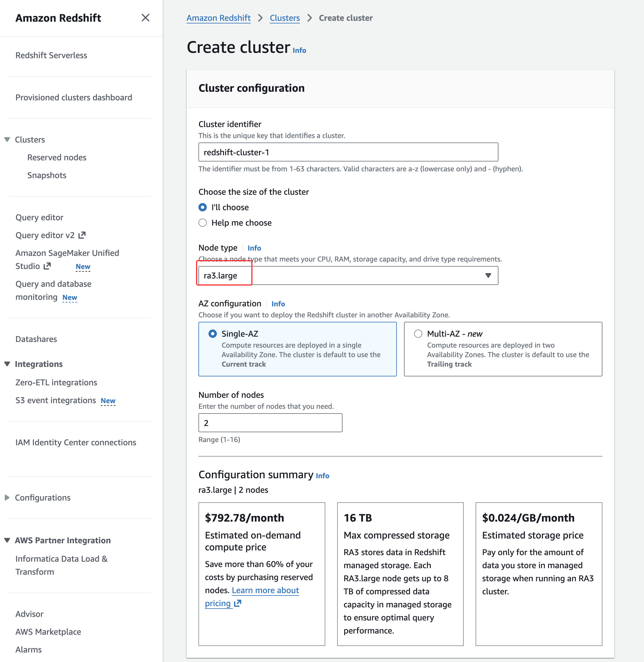Open the Node type dropdown arrow
Image resolution: width=644 pixels, height=662 pixels.
pos(488,275)
